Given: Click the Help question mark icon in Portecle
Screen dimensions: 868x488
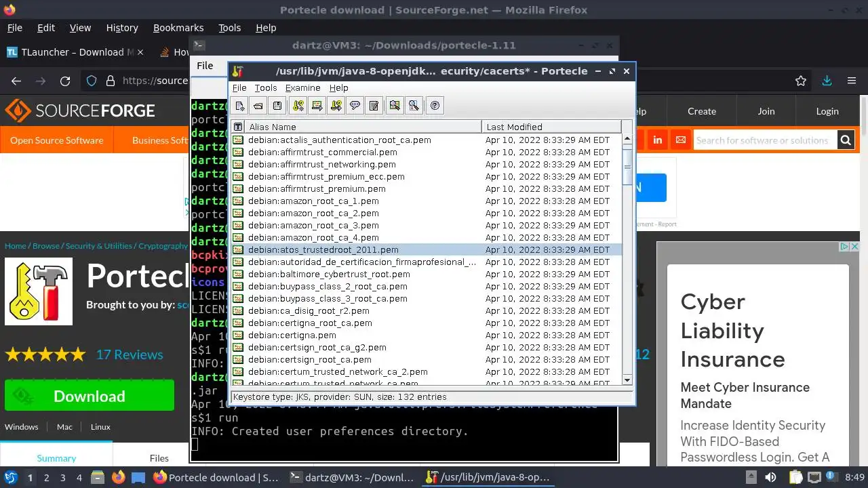Looking at the screenshot, I should click(435, 106).
